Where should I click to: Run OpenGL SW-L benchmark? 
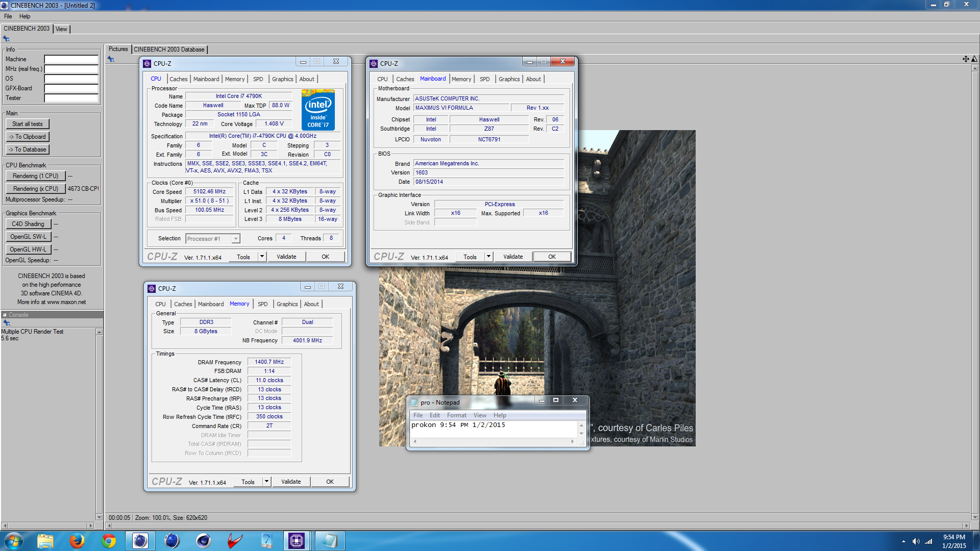click(28, 237)
